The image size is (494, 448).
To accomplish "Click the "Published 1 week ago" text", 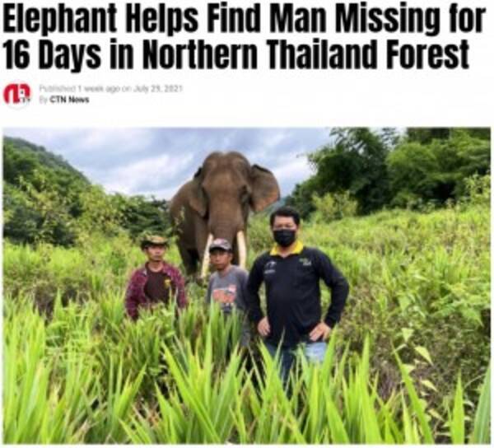I will pos(80,88).
